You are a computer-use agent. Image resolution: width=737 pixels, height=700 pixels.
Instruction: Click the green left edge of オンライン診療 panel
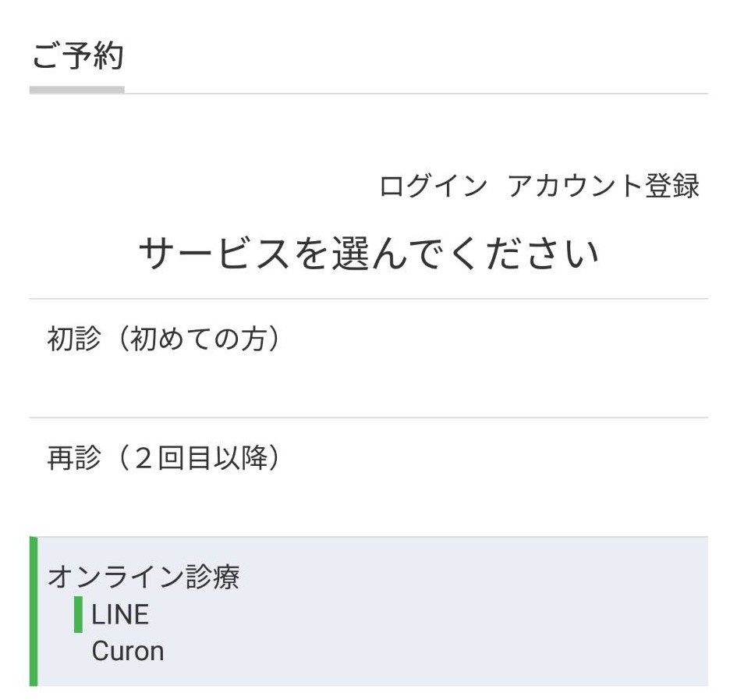tap(34, 611)
